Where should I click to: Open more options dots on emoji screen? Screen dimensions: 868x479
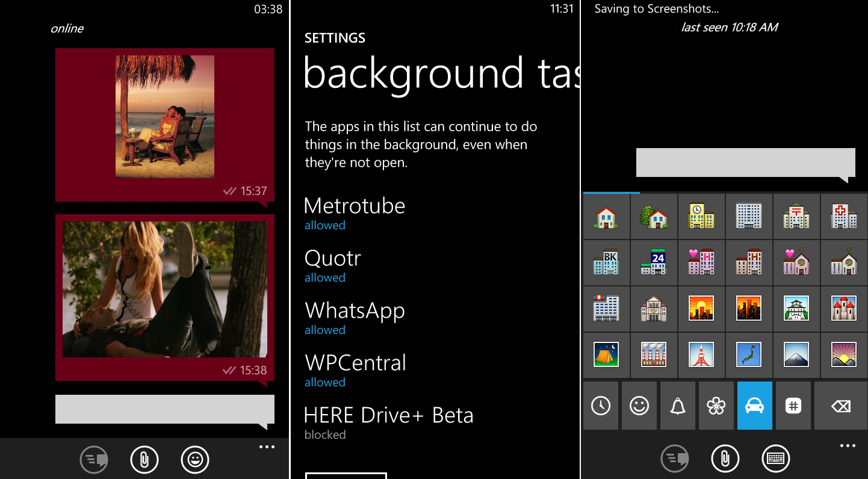pyautogui.click(x=848, y=446)
